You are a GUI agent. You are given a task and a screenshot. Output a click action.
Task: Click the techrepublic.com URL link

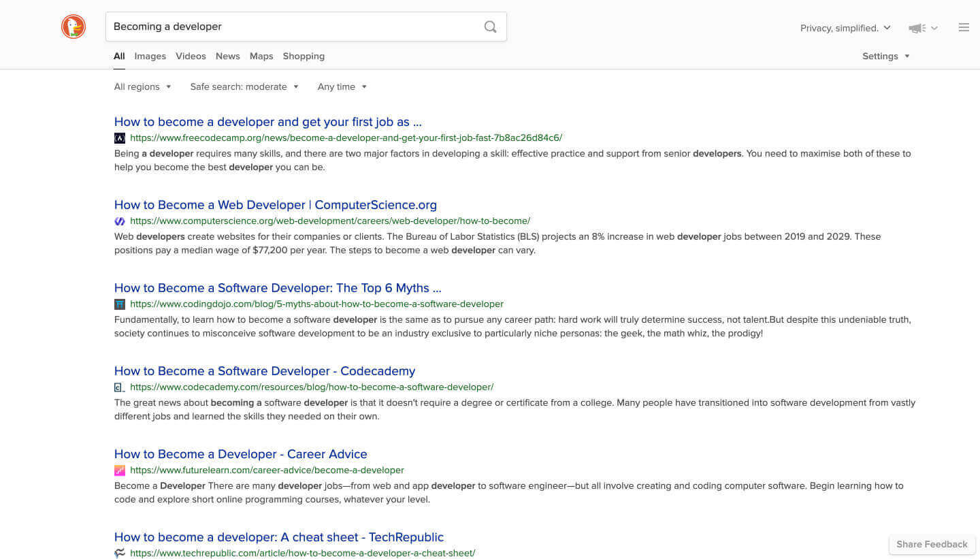click(302, 553)
